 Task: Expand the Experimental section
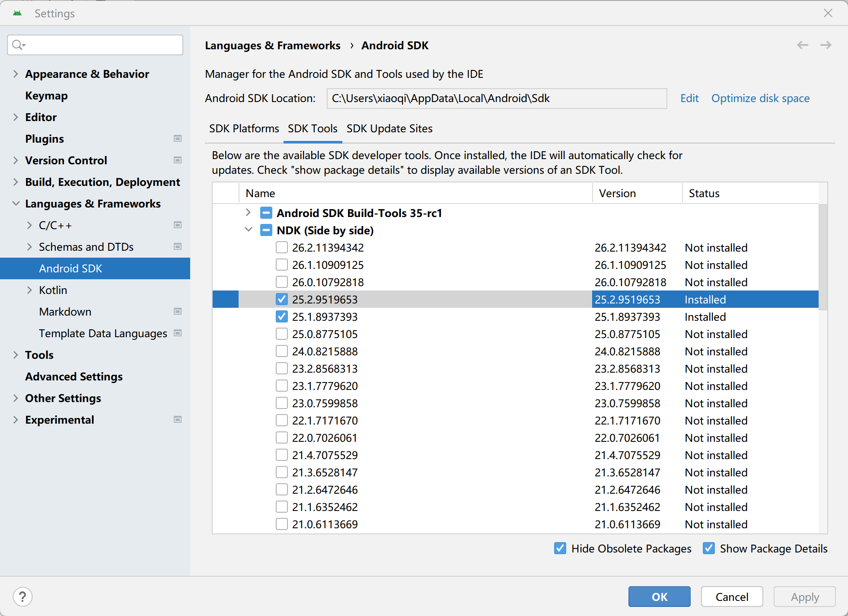[x=16, y=420]
